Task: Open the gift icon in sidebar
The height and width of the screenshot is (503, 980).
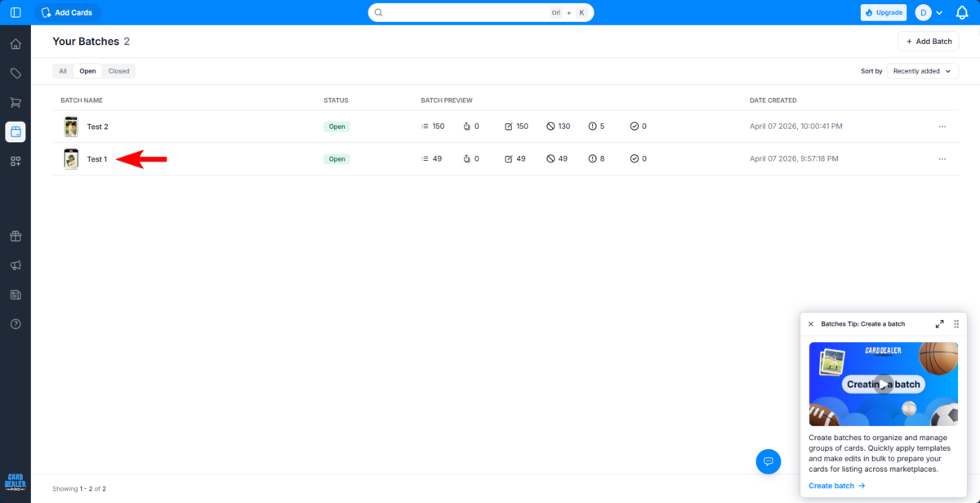Action: [x=16, y=237]
